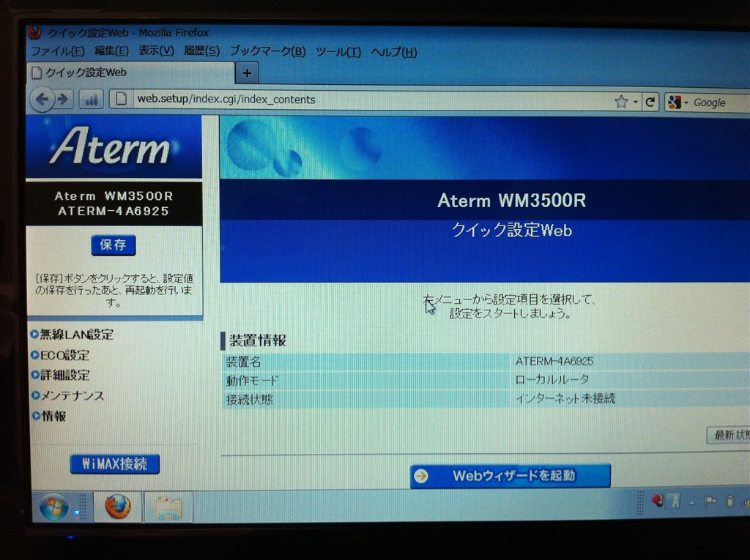Screen dimensions: 750x560
Task: Go forward with Firefox forward arrow
Action: [63, 100]
